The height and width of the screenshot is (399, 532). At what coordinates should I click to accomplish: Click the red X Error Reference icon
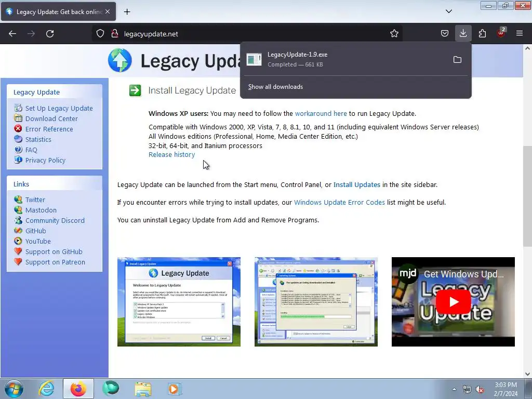coord(18,129)
